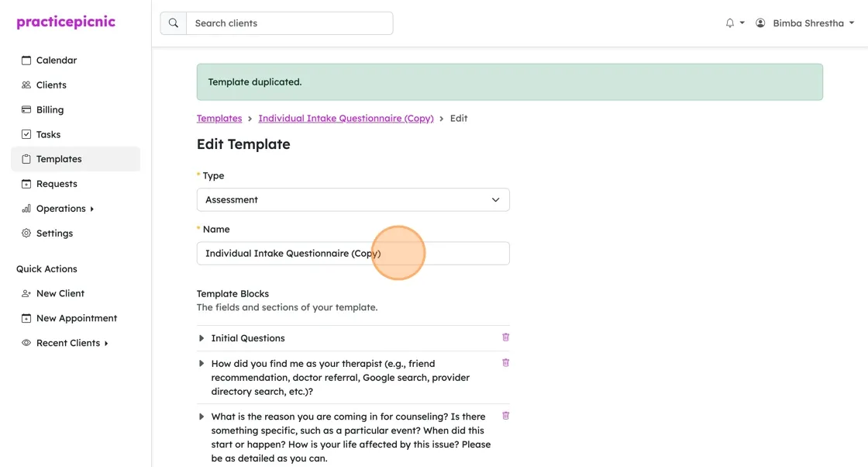The image size is (868, 467).
Task: Click the user profile avatar icon
Action: pyautogui.click(x=760, y=23)
